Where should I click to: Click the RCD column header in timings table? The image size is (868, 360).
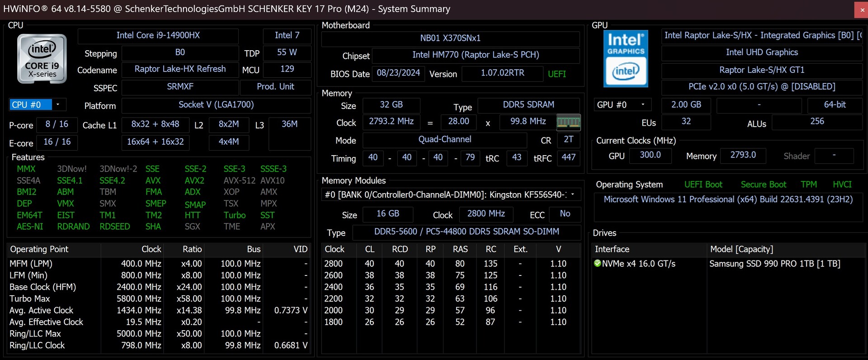pos(400,249)
